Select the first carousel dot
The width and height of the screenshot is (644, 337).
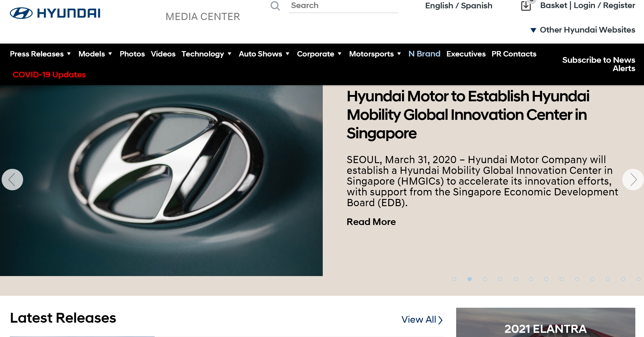pyautogui.click(x=454, y=279)
